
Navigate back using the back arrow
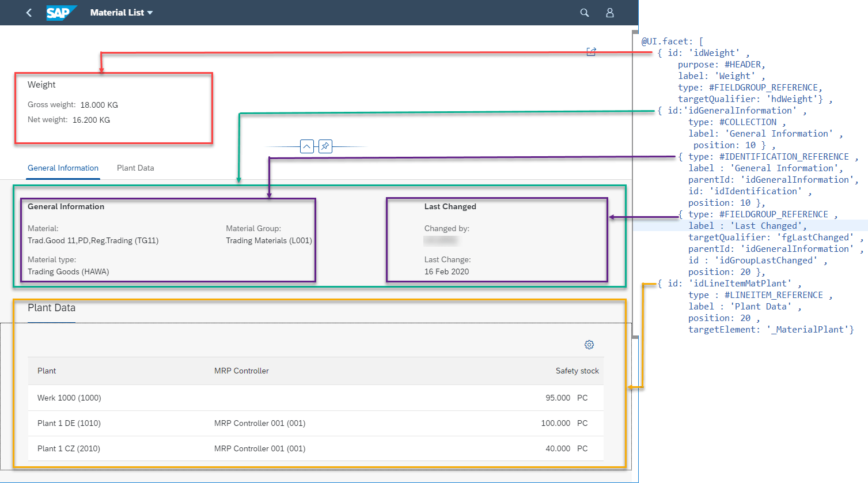tap(29, 12)
